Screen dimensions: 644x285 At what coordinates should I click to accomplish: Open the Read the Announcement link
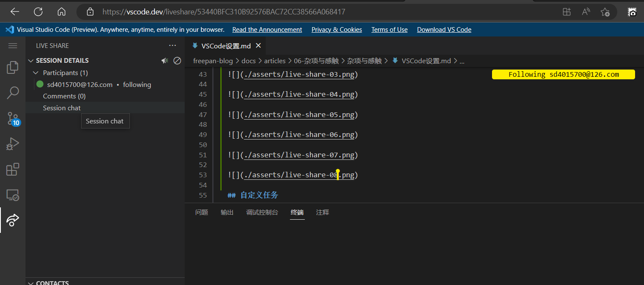coord(267,30)
